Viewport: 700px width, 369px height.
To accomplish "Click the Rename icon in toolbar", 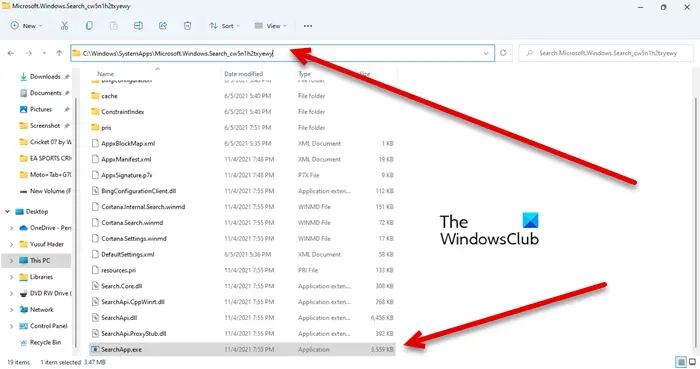I will 138,26.
